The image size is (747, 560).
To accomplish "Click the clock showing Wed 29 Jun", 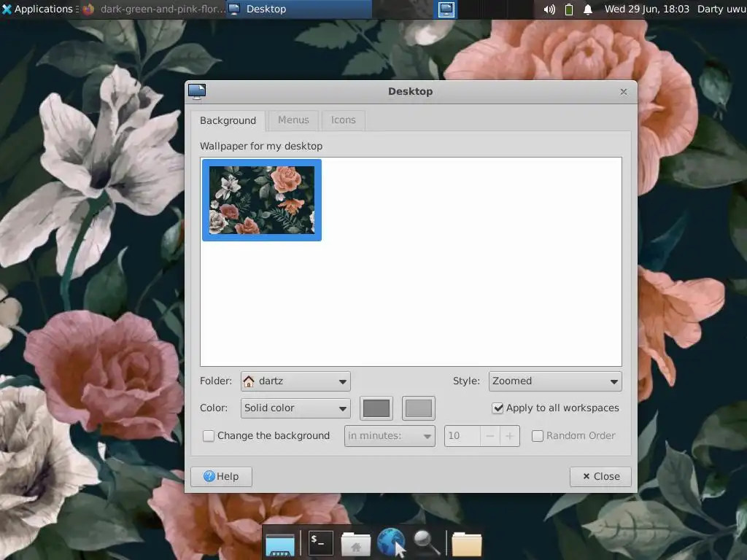I will (646, 9).
